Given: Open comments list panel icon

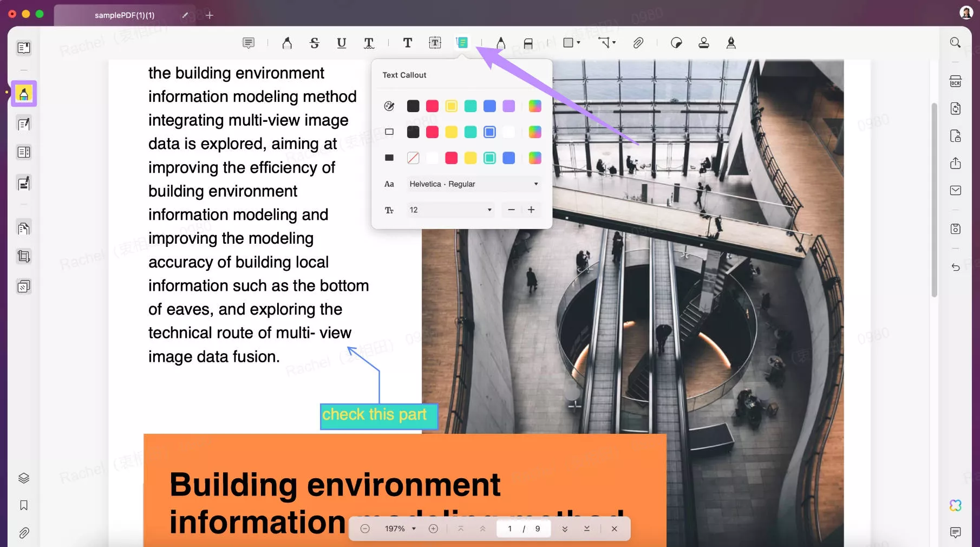Looking at the screenshot, I should (956, 533).
